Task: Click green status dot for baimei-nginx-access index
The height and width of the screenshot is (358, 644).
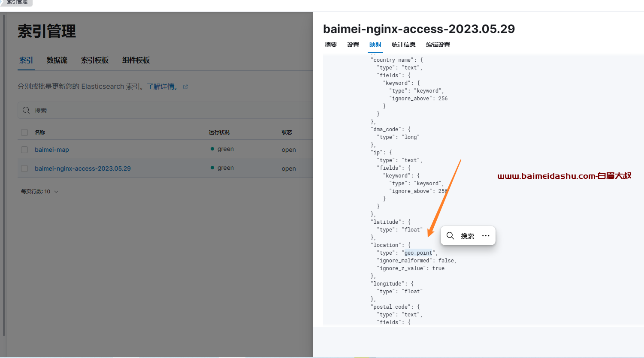Action: [x=212, y=168]
